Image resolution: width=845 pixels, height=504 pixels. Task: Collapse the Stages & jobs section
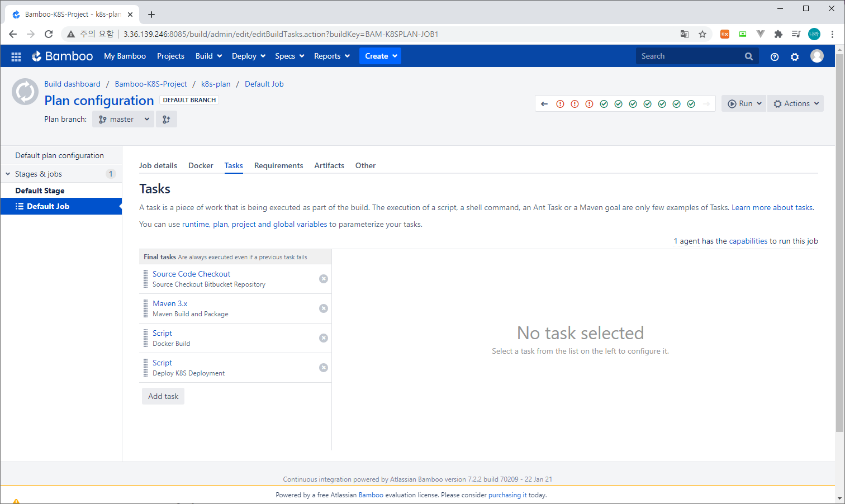point(8,174)
